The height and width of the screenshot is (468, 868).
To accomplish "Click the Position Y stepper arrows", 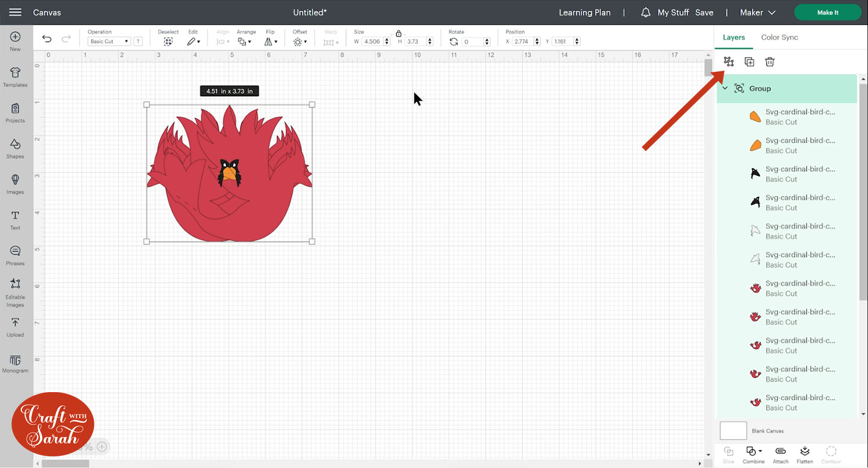I will [x=576, y=42].
